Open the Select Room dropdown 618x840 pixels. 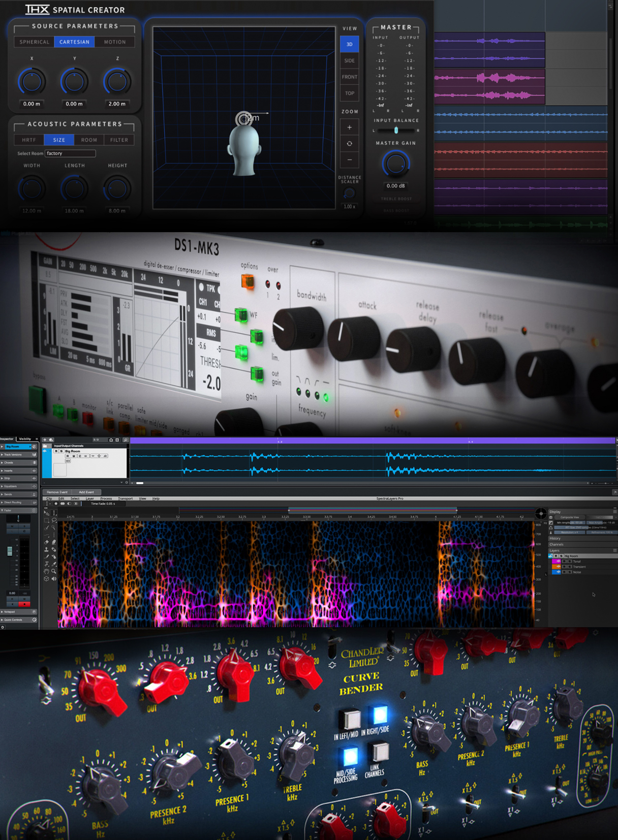click(70, 153)
